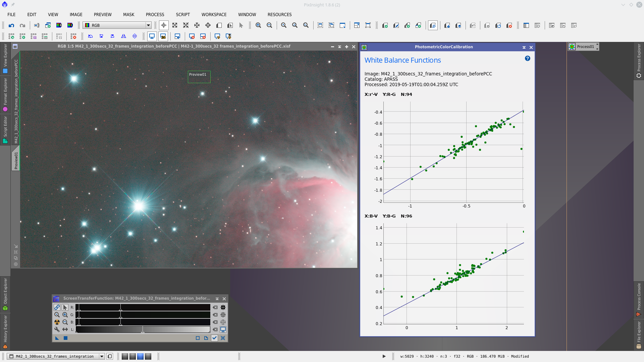This screenshot has width=644, height=362.
Task: Click the help question mark in White Balance Functions
Action: pyautogui.click(x=527, y=58)
